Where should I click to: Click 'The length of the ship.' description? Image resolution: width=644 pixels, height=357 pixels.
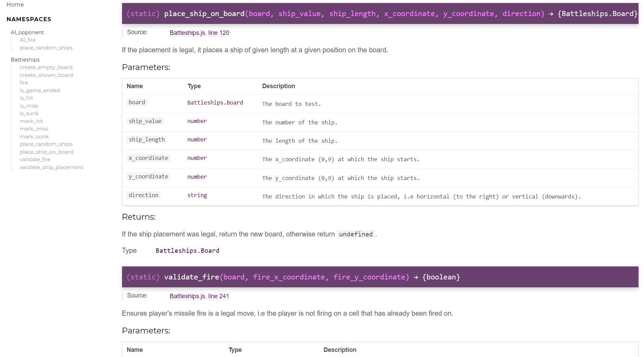click(x=300, y=141)
